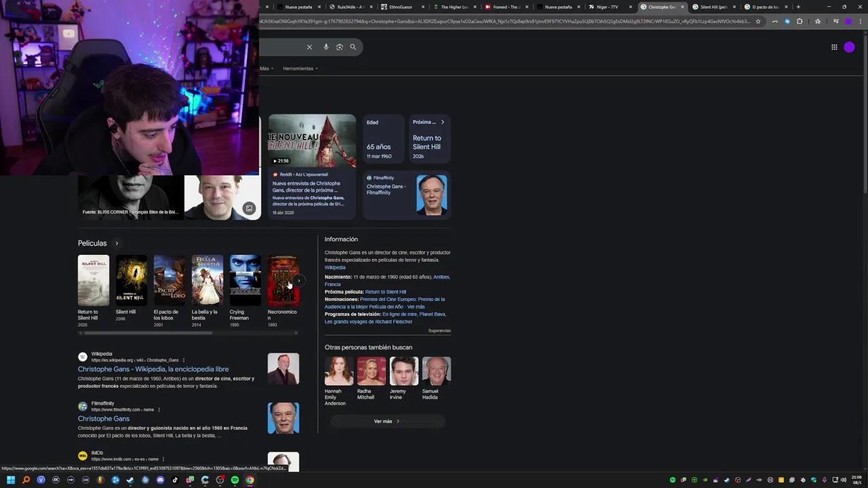Open the Chrome extensions puzzle icon
This screenshot has width=868, height=488.
pos(800,21)
